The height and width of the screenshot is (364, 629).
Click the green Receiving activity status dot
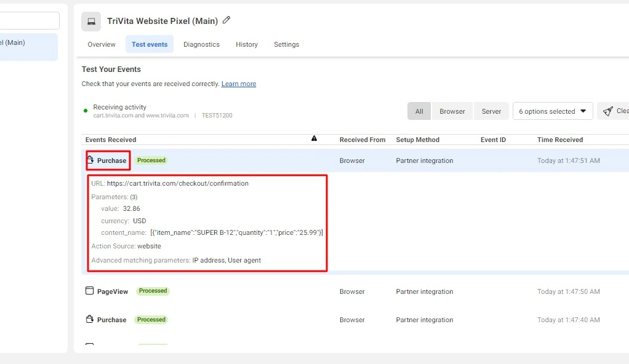(x=86, y=111)
